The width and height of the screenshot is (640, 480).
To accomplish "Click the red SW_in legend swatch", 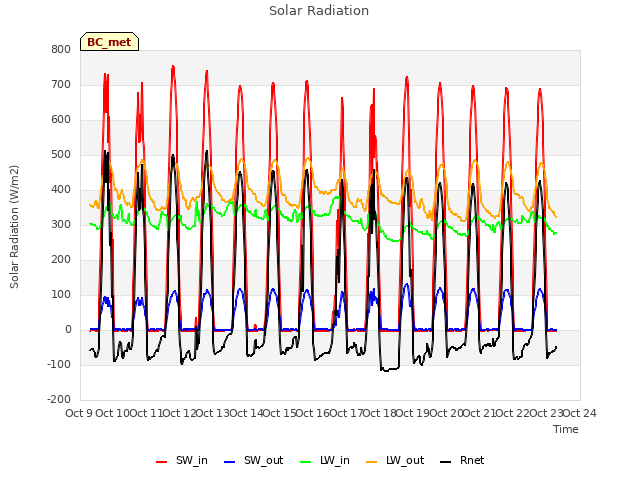I will click(x=162, y=462).
